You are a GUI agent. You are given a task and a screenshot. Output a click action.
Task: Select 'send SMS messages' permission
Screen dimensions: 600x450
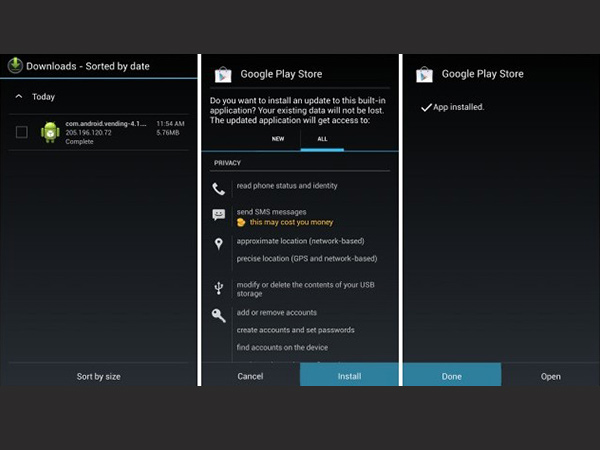(271, 212)
